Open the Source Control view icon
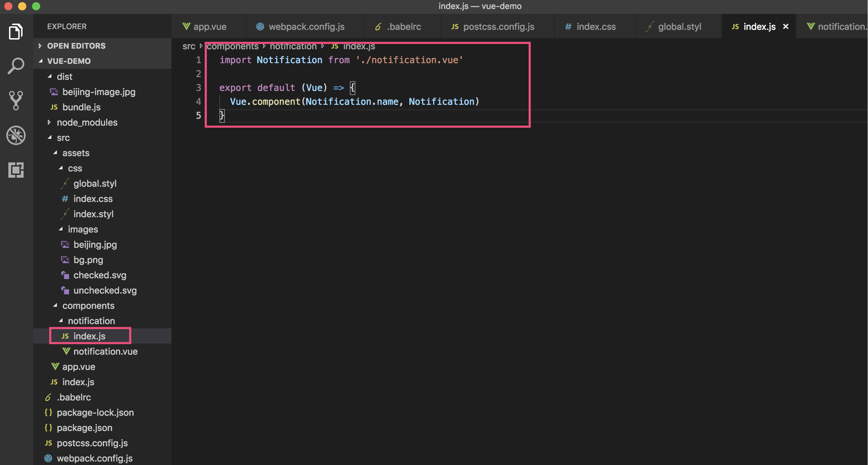 point(16,101)
